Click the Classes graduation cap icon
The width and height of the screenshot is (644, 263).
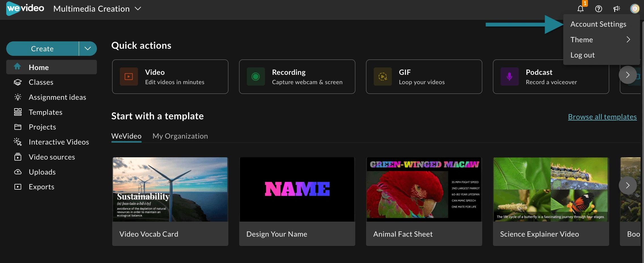tap(18, 82)
